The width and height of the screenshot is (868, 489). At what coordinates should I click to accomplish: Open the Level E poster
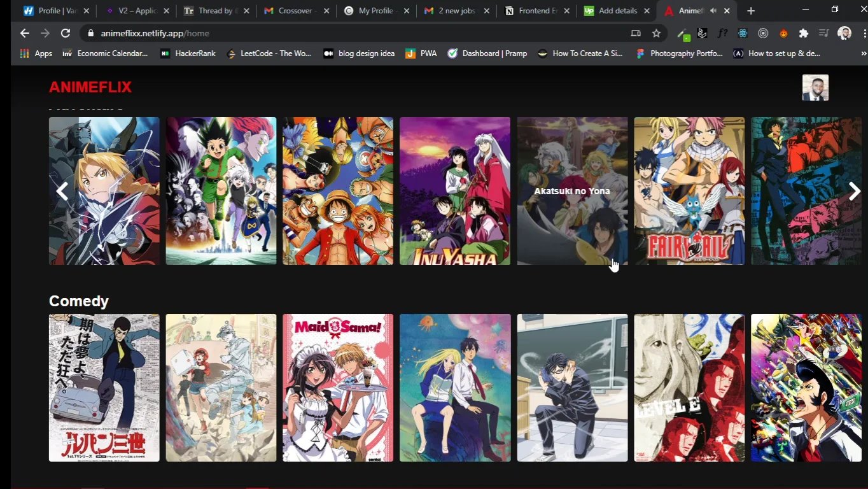(689, 388)
